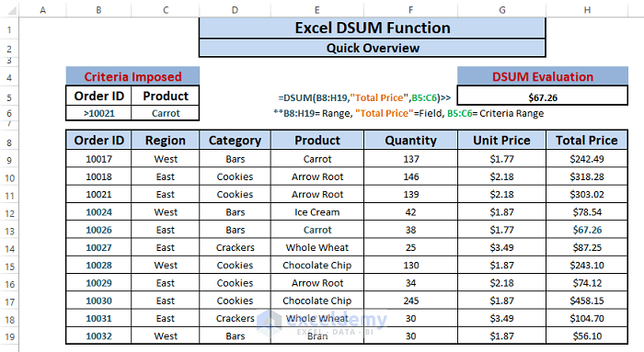
Task: Click the 'Excel DSUM Function' title cell
Action: pyautogui.click(x=373, y=28)
